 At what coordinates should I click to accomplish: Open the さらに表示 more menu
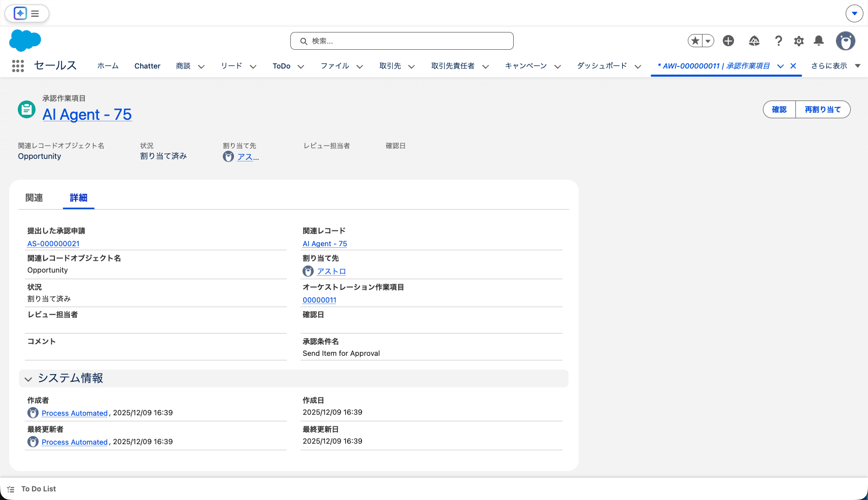(836, 66)
